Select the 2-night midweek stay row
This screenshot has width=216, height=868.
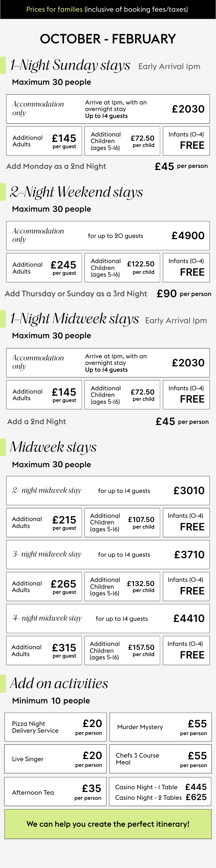click(108, 491)
